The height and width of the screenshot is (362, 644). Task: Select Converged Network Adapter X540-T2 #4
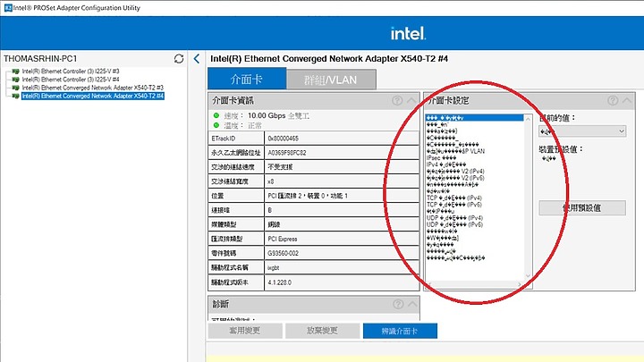(x=93, y=96)
